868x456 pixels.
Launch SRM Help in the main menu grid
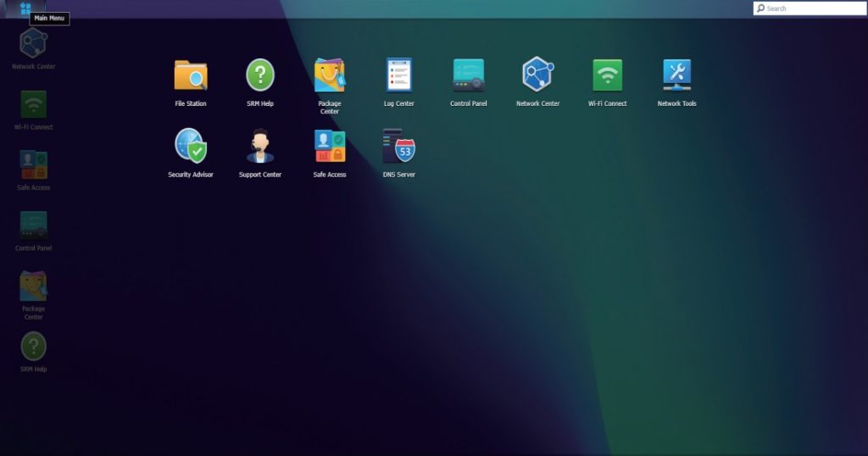(x=260, y=75)
